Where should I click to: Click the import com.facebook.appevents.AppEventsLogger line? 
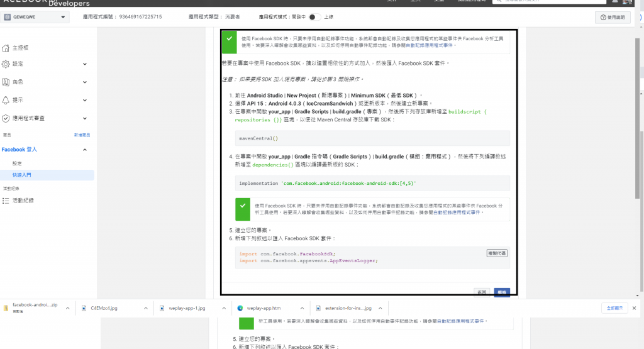point(308,261)
